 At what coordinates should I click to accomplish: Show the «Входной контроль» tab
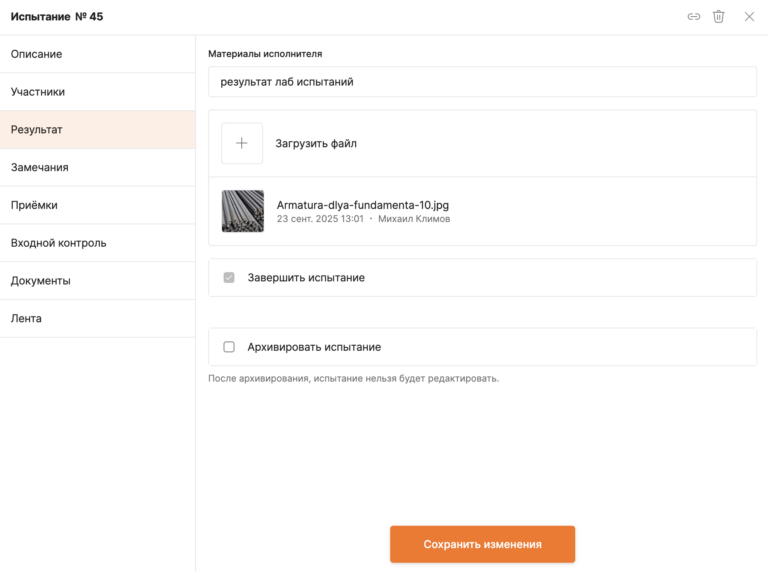[x=97, y=243]
